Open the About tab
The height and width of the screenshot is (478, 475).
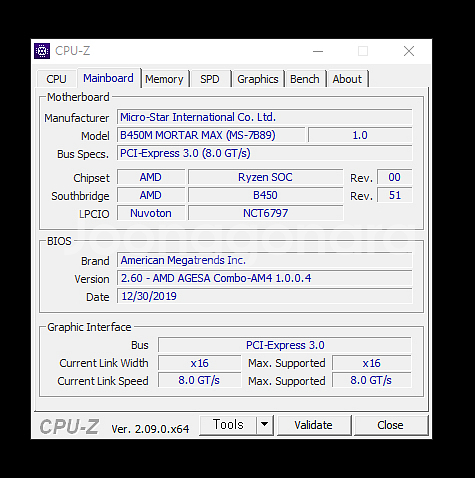[347, 79]
